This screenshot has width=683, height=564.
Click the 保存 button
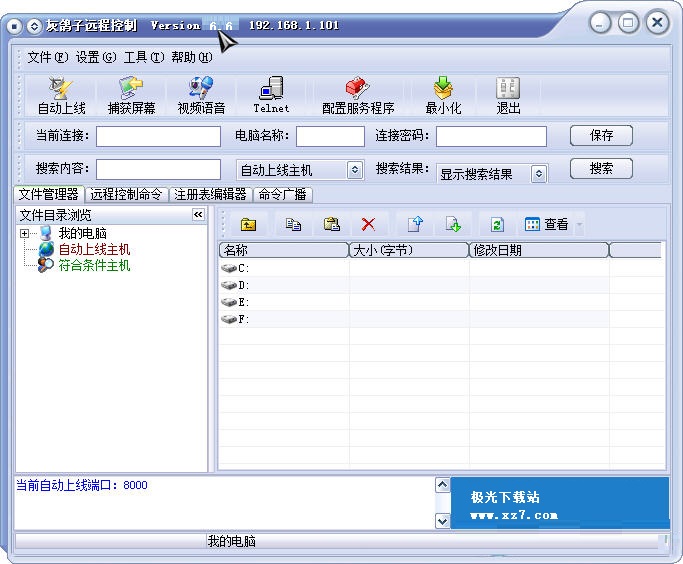(601, 135)
